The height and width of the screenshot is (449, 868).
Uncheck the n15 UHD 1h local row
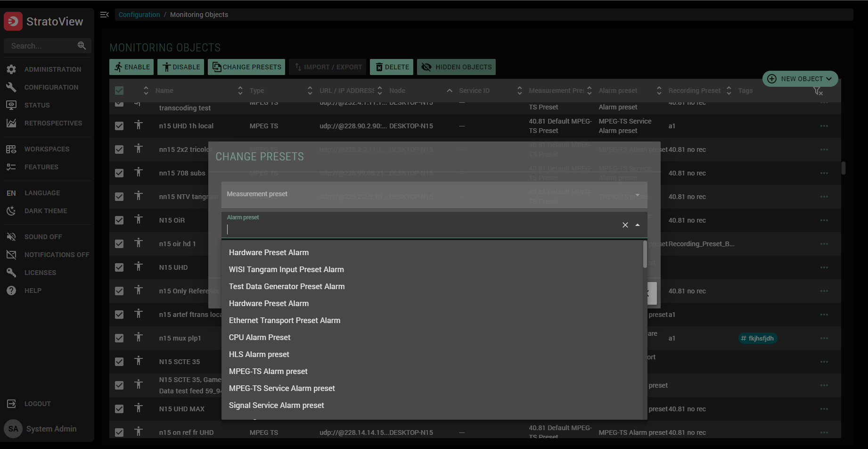point(119,126)
